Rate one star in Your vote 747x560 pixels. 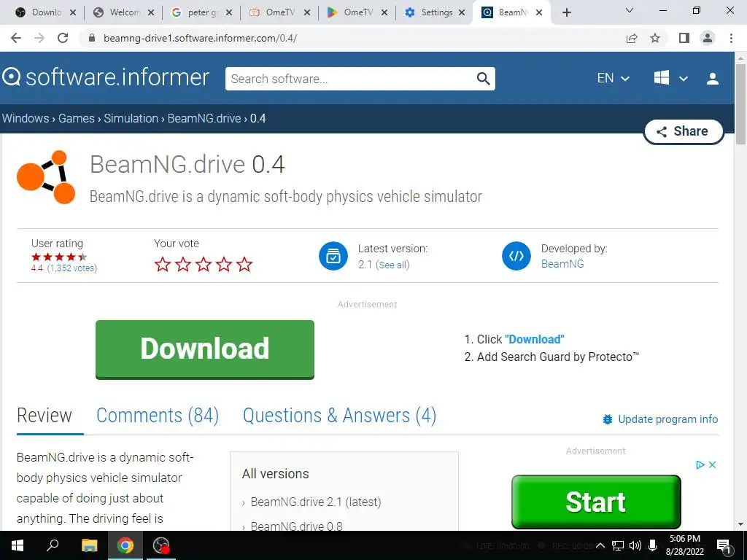tap(163, 264)
